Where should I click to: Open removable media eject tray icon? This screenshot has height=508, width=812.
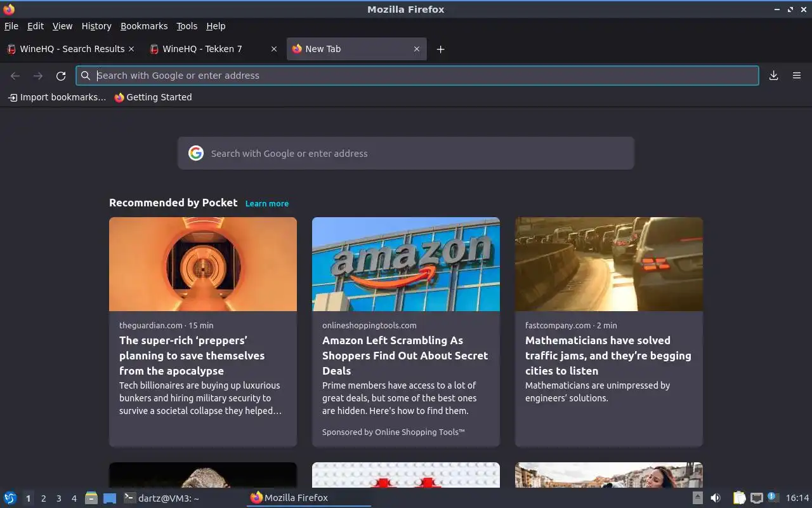pyautogui.click(x=697, y=498)
